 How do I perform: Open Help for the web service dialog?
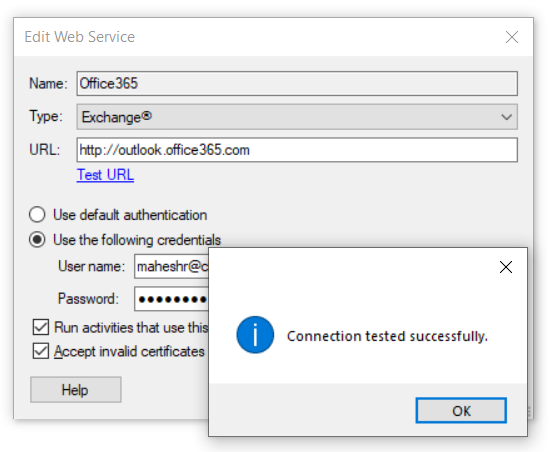point(76,390)
